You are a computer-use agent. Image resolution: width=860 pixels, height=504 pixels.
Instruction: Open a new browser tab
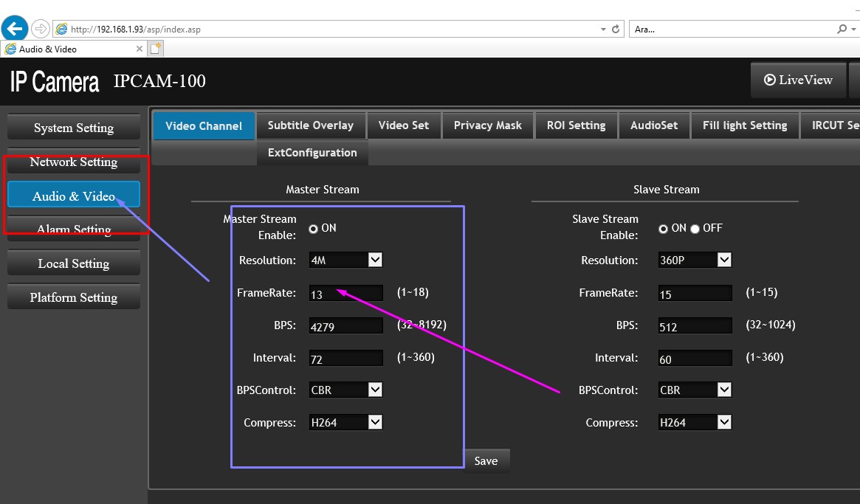click(155, 49)
